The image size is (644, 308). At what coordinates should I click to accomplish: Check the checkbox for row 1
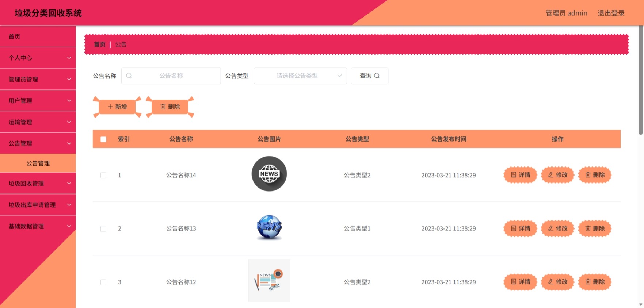(x=103, y=175)
